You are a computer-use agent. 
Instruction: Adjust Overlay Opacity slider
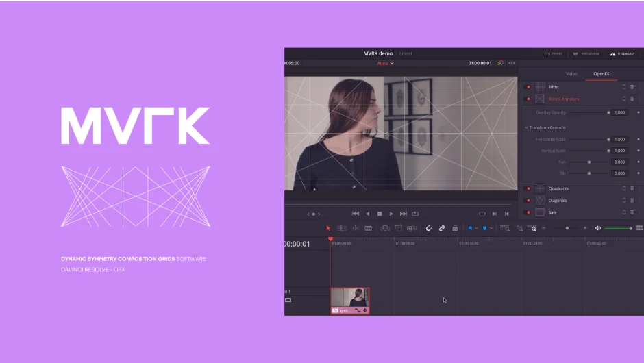590,112
